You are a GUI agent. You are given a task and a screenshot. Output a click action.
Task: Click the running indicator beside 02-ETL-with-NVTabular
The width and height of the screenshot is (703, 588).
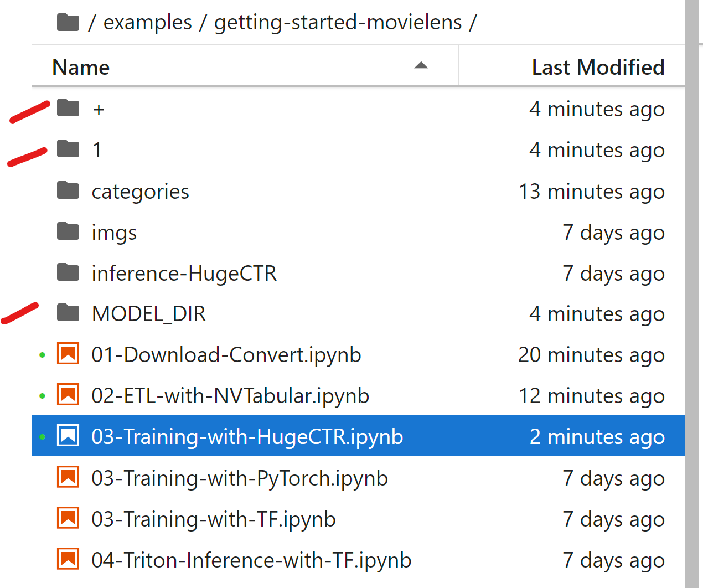tap(43, 394)
